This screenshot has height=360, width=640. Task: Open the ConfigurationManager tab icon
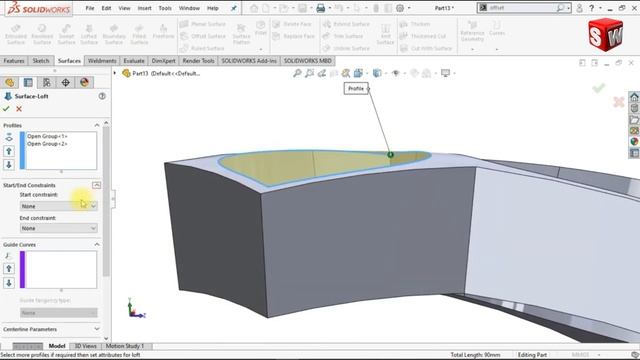click(x=47, y=82)
